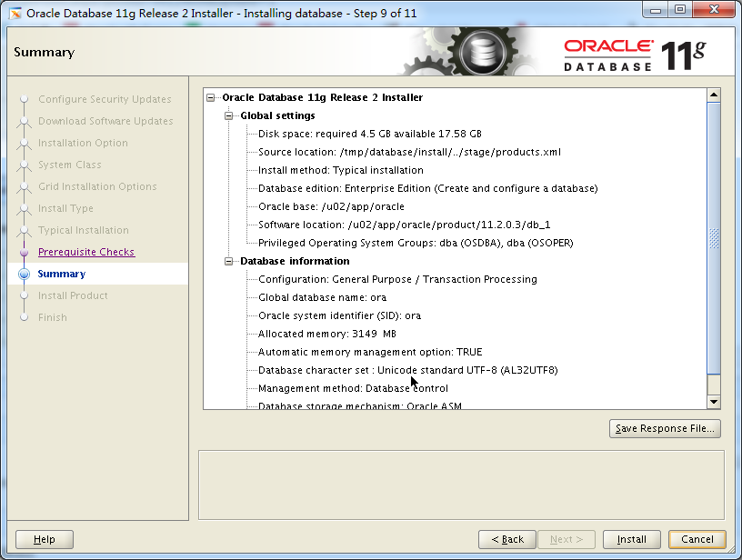The width and height of the screenshot is (742, 560).
Task: Select Global database name: ora row
Action: [x=322, y=298]
